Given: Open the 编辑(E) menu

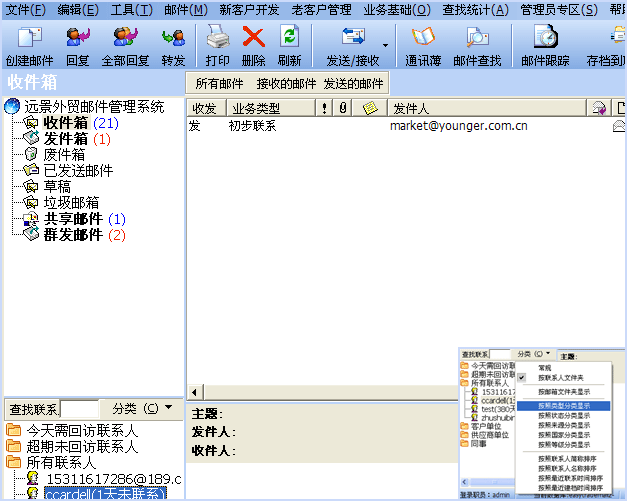Looking at the screenshot, I should (x=78, y=10).
